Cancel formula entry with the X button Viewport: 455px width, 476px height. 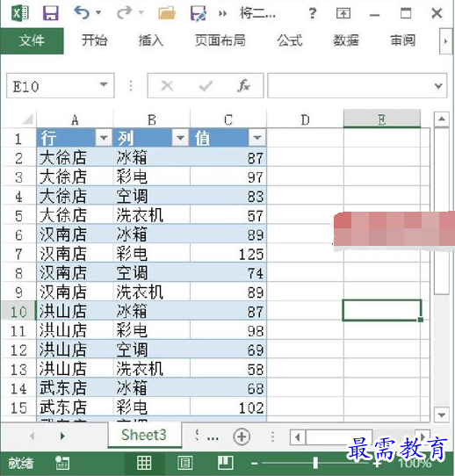(x=167, y=86)
